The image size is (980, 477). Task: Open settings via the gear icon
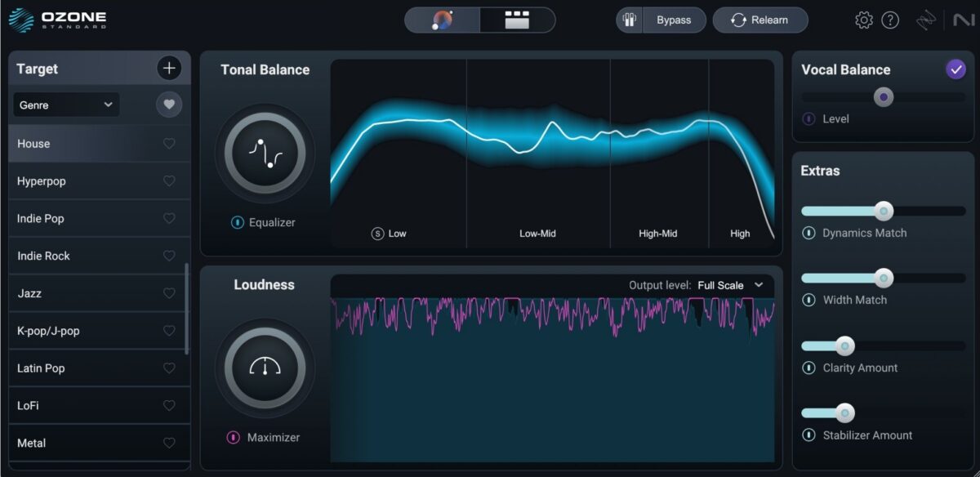[x=862, y=20]
